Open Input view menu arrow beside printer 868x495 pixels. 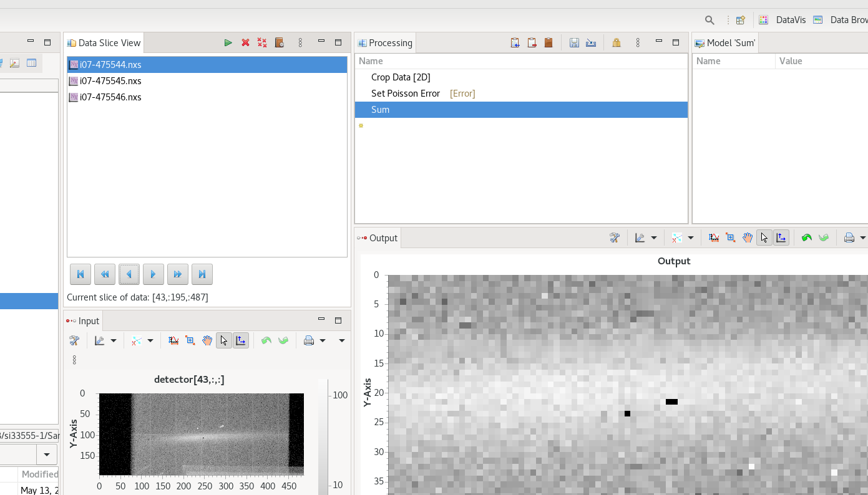342,340
